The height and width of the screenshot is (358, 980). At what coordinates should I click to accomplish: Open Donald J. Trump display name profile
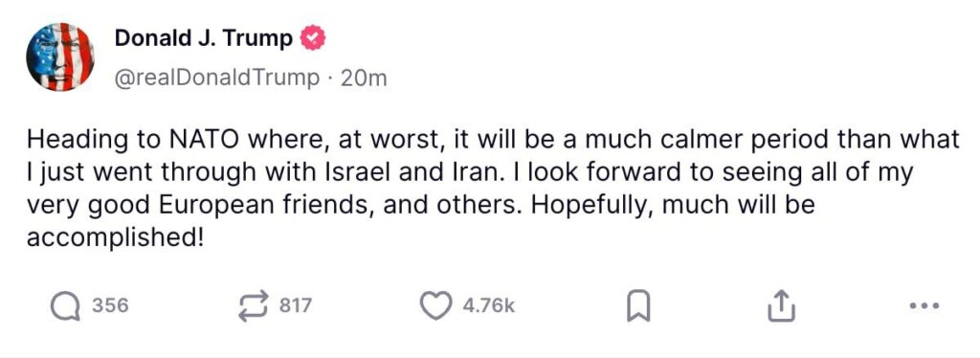(x=204, y=38)
